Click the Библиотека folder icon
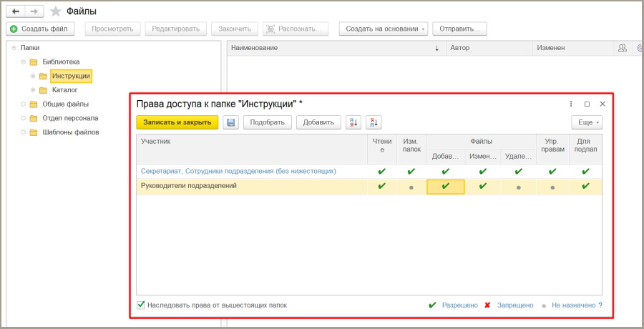 tap(34, 62)
